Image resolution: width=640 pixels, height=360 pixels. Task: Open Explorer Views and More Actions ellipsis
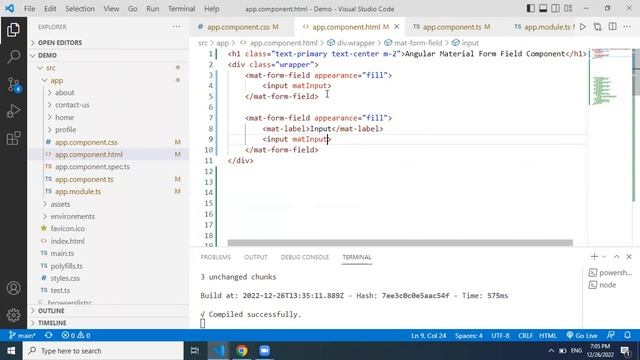[x=176, y=27]
